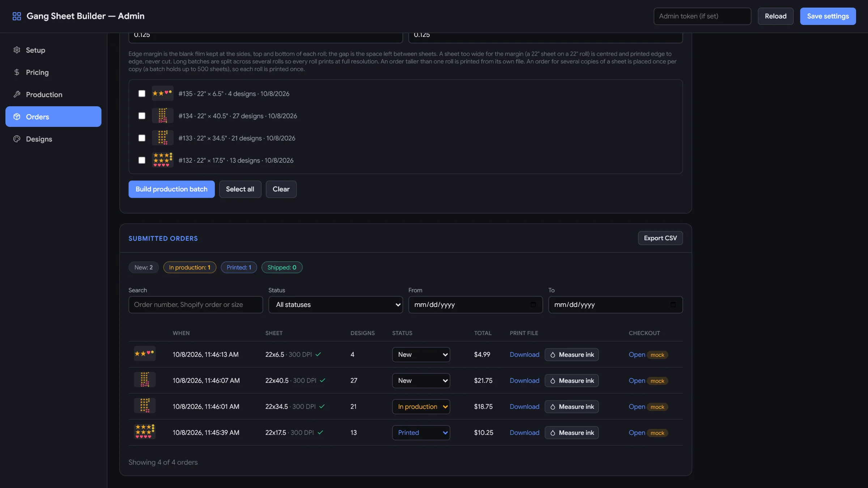Check the box for order #134
The image size is (868, 488).
(x=142, y=116)
